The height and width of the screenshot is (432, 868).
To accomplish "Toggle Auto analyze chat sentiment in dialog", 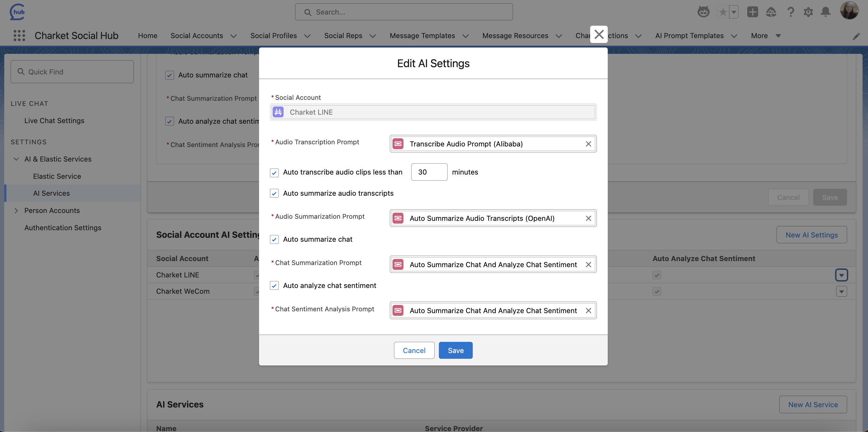I will click(274, 286).
